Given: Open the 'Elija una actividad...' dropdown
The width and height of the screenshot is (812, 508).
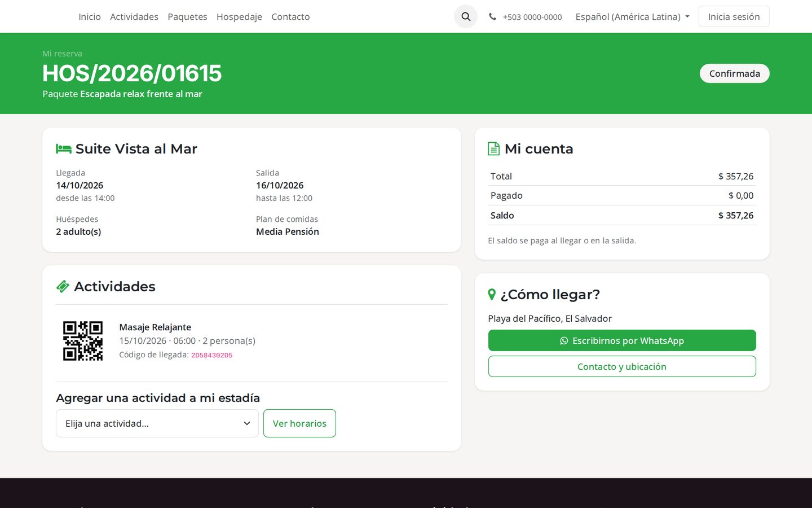Looking at the screenshot, I should click(157, 423).
